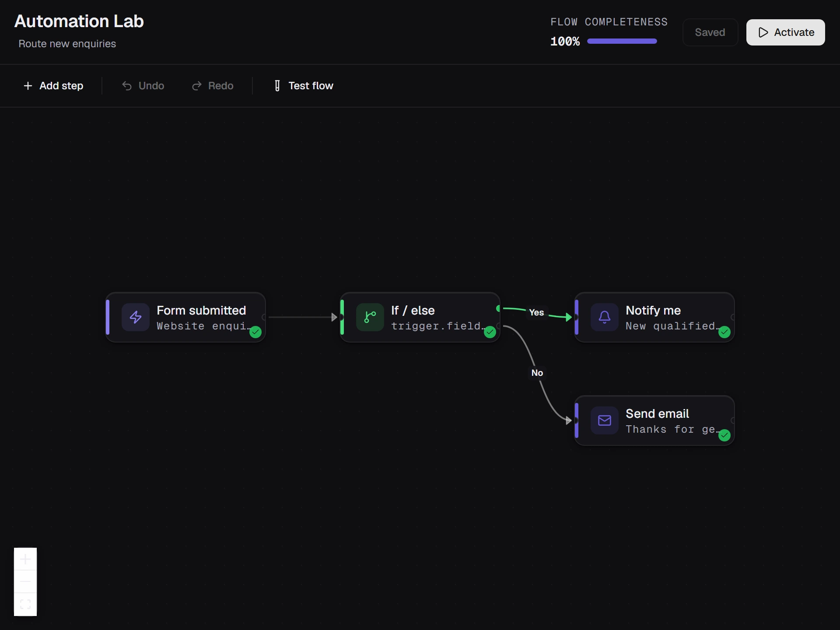Image resolution: width=840 pixels, height=630 pixels.
Task: Click the bell icon on Notify me node
Action: (605, 317)
